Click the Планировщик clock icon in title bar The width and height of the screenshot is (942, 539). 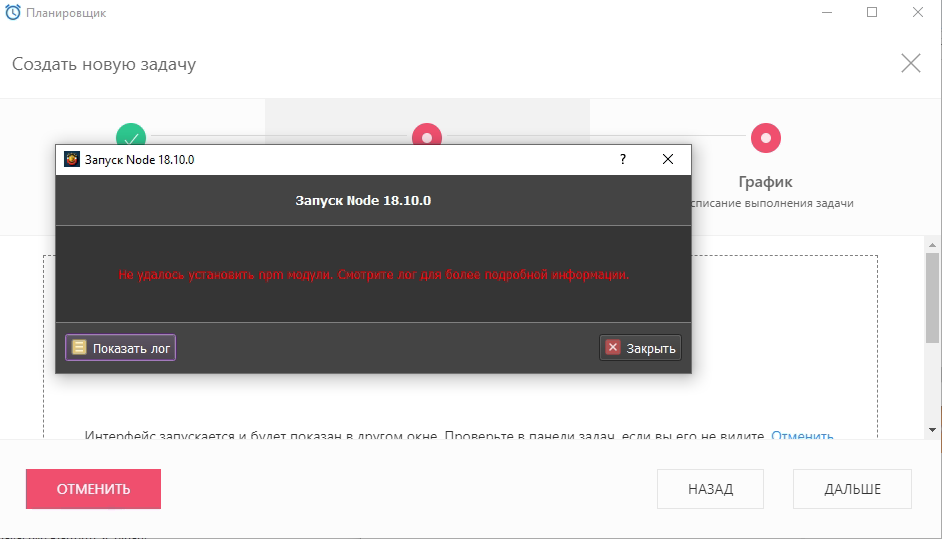coord(13,13)
